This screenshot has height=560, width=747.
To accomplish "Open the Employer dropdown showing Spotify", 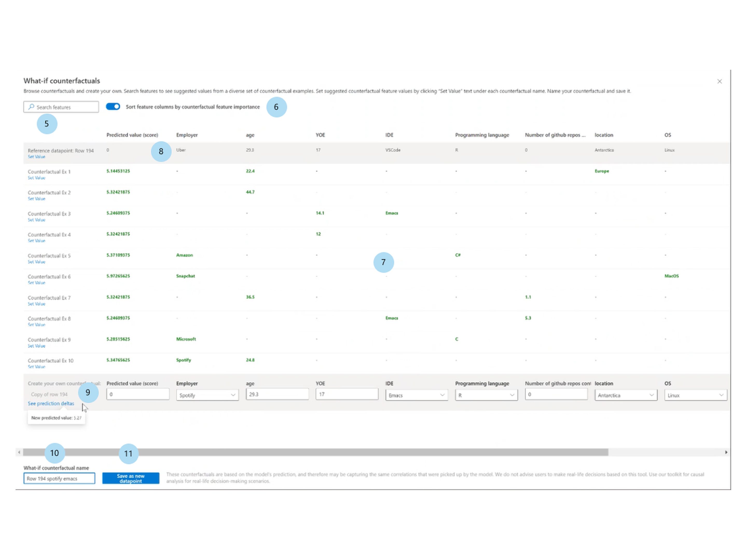I will tap(207, 395).
